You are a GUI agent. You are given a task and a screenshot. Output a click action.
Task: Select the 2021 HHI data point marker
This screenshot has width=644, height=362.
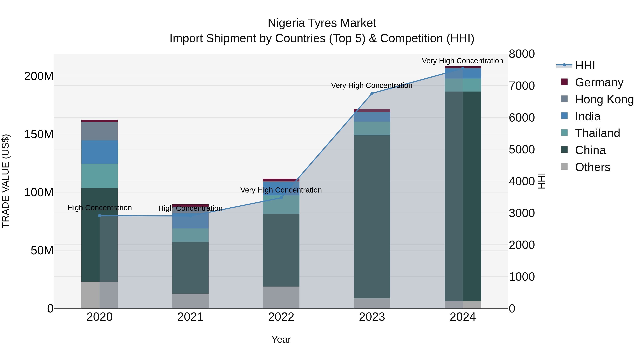click(190, 216)
